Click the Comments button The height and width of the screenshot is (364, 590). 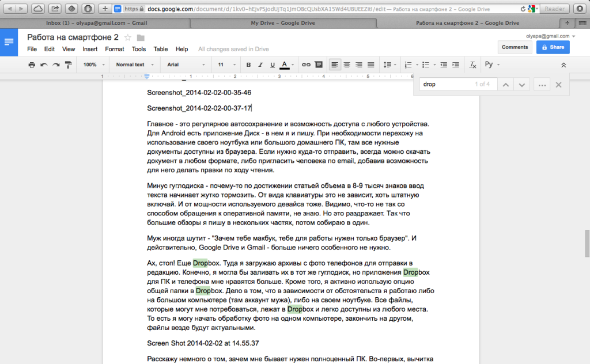(x=515, y=47)
